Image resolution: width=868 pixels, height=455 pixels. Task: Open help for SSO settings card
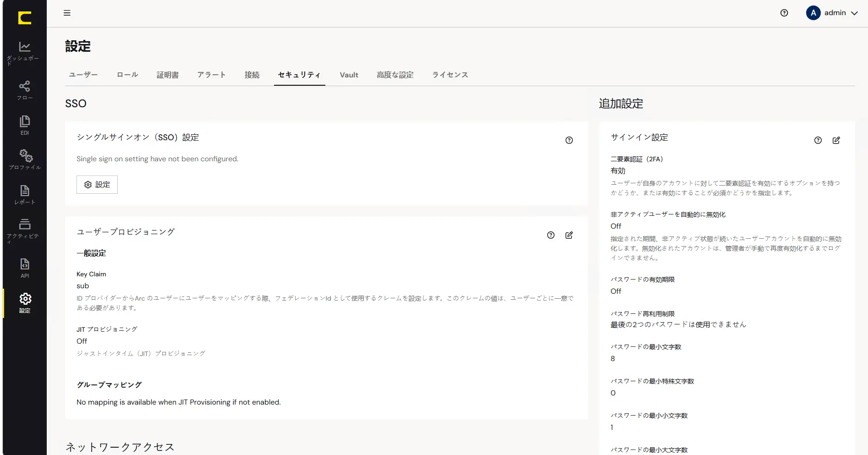coord(569,140)
